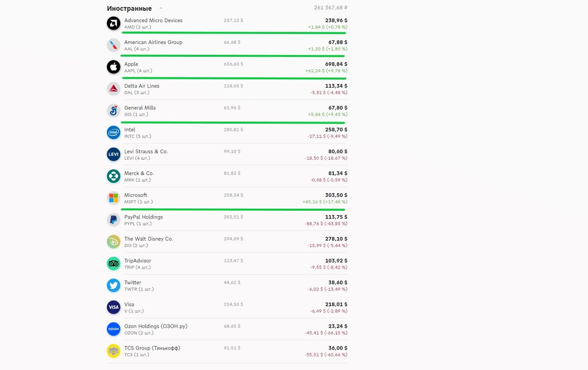This screenshot has width=588, height=370.
Task: Click the PayPal Holdings name
Action: click(x=144, y=217)
